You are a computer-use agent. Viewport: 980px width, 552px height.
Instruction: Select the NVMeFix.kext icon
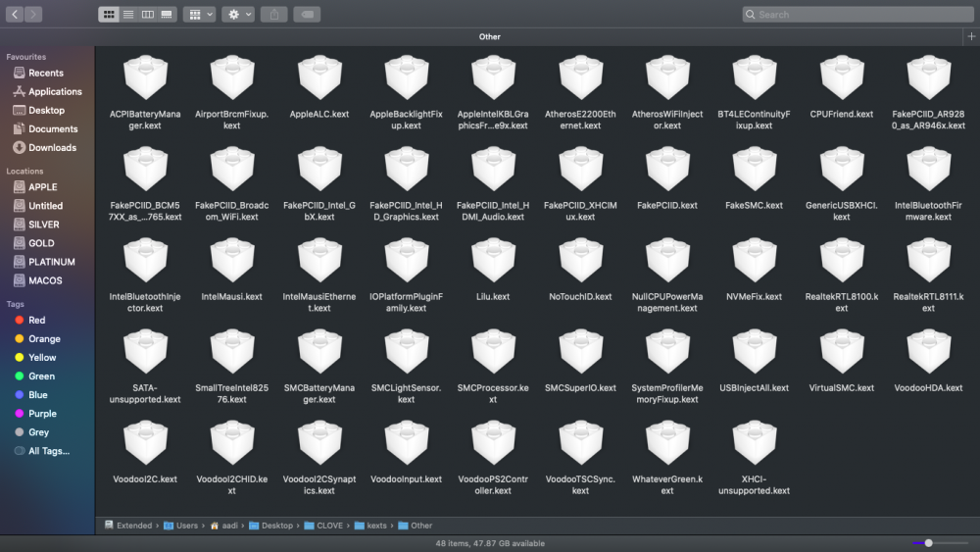[755, 260]
